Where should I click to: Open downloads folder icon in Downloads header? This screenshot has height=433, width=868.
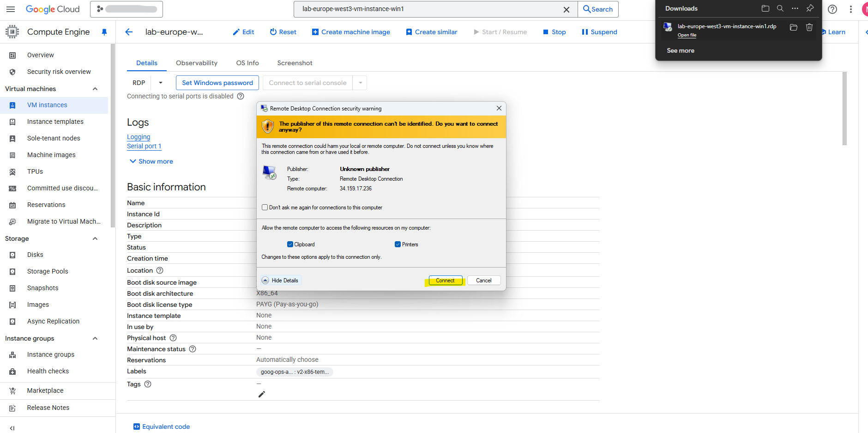tap(766, 8)
